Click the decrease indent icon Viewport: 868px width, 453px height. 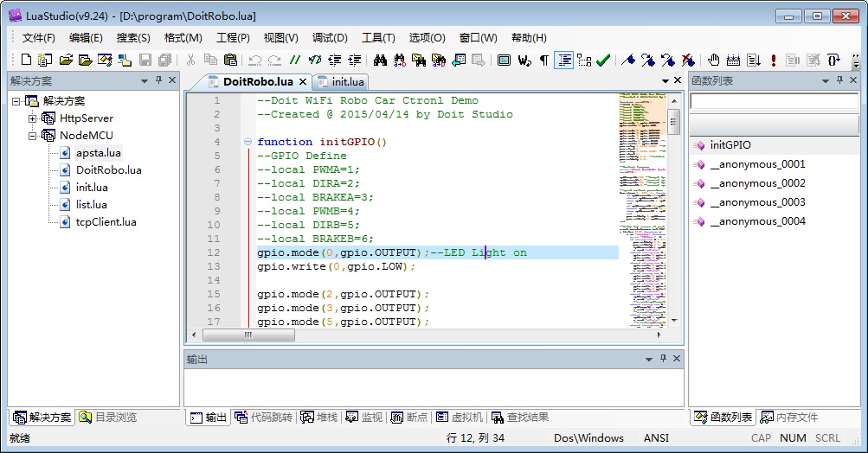click(334, 60)
